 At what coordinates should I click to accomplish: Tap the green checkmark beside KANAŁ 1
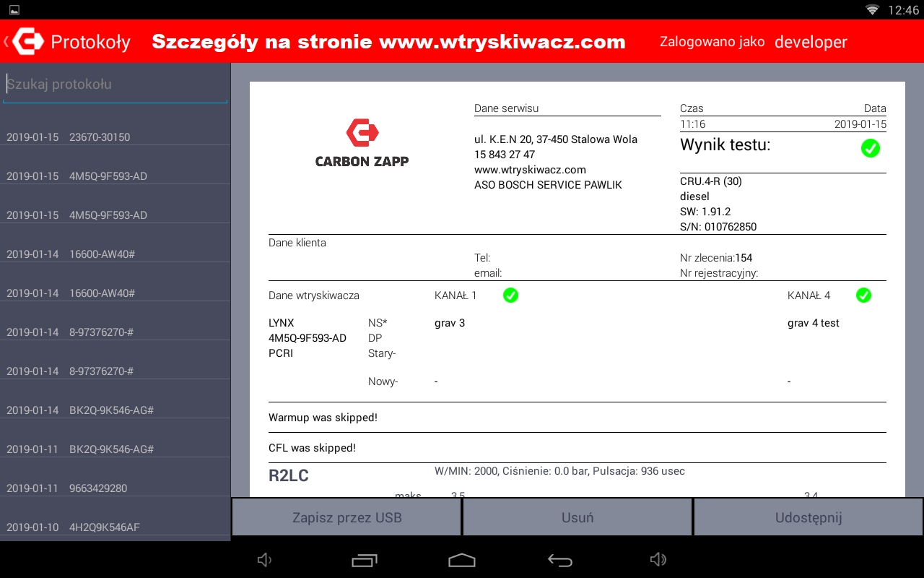[510, 295]
